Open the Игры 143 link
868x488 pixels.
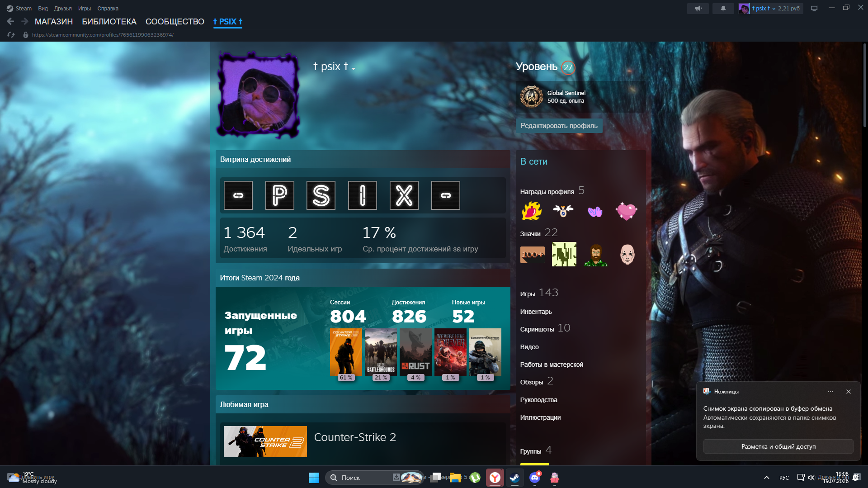539,293
